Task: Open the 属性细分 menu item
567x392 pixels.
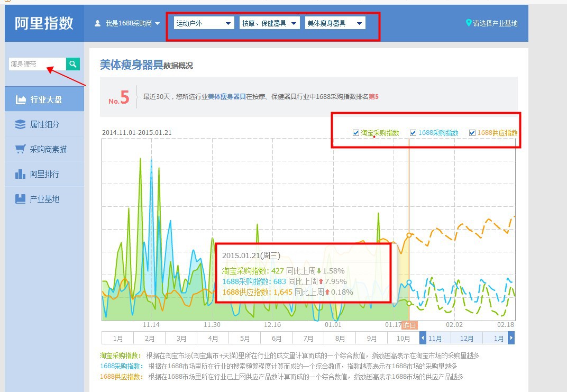Action: [44, 124]
